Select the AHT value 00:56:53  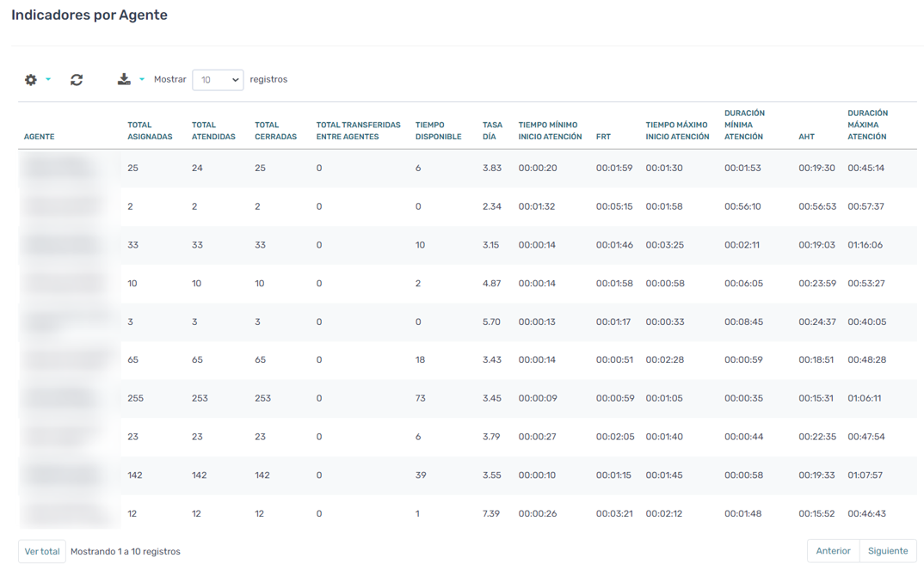pyautogui.click(x=817, y=206)
